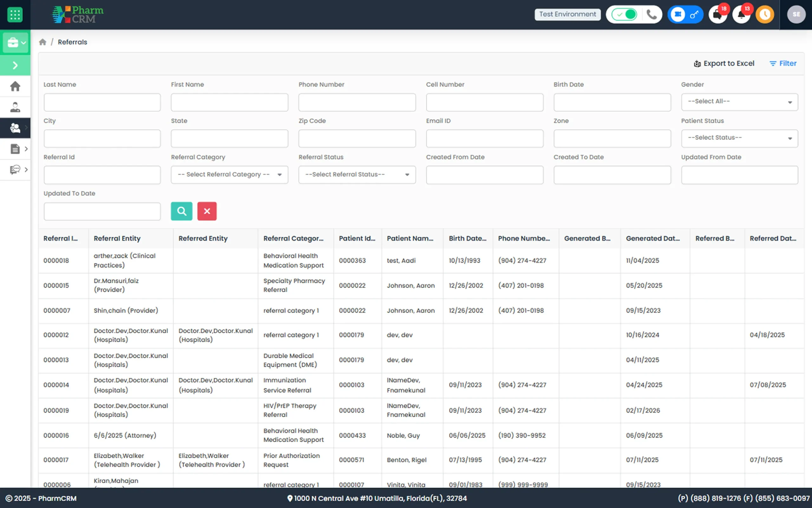Focus the Created From Date field

[x=485, y=175]
